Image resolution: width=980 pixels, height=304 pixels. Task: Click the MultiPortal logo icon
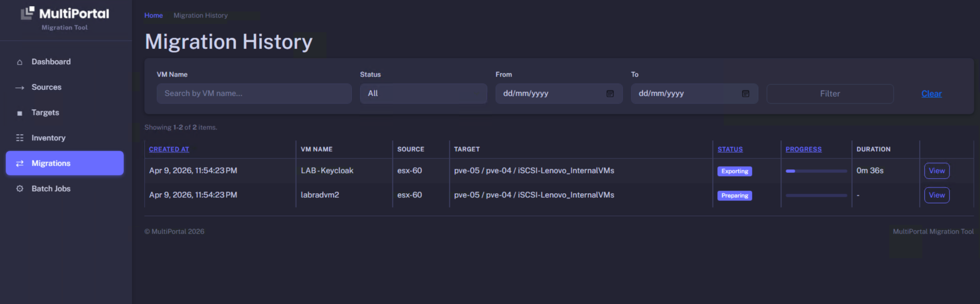[x=27, y=13]
